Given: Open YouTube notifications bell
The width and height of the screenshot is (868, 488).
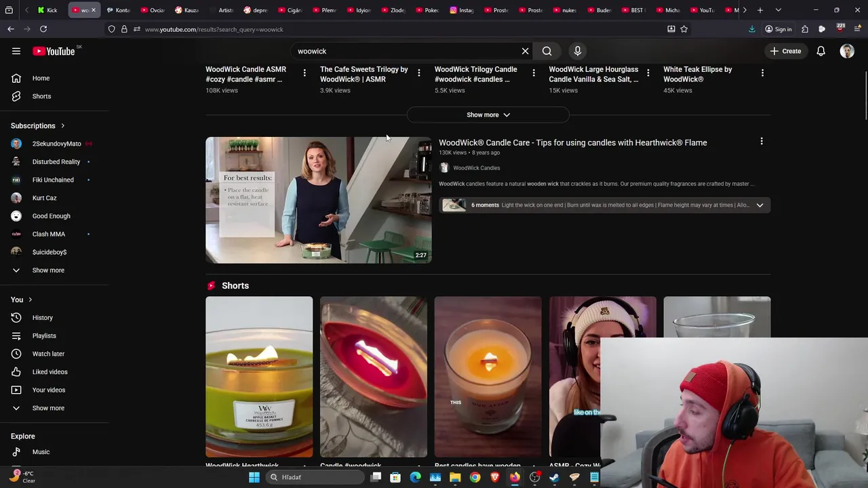Looking at the screenshot, I should pos(821,51).
